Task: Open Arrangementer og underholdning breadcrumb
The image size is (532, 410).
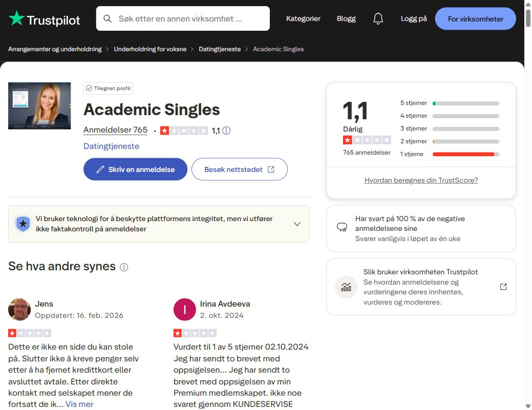Action: tap(55, 49)
